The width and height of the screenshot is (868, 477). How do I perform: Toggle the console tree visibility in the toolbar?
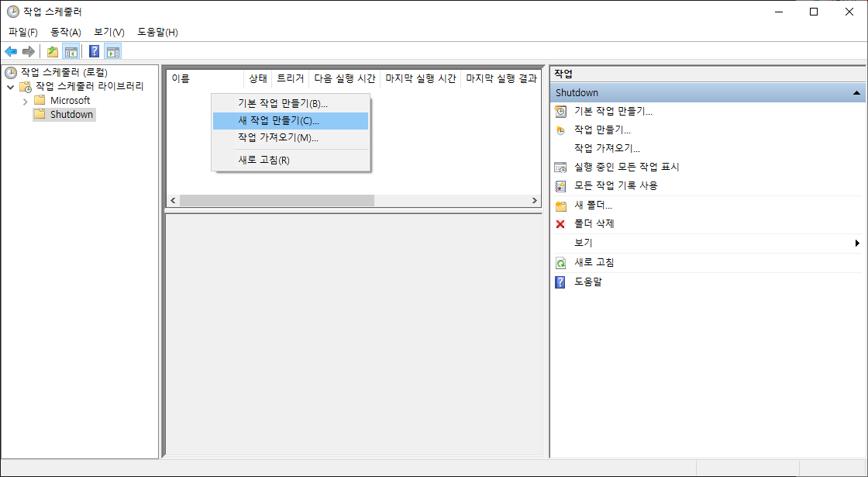69,52
